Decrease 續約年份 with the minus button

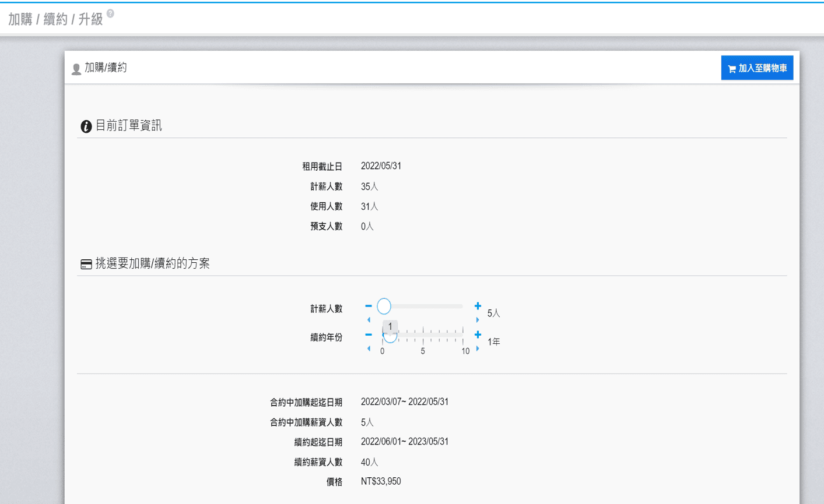369,334
